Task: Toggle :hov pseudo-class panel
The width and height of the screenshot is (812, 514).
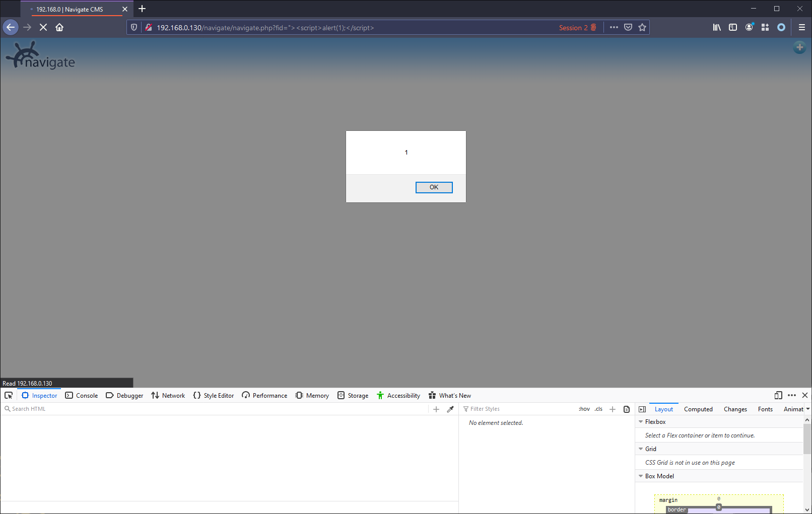Action: coord(584,409)
